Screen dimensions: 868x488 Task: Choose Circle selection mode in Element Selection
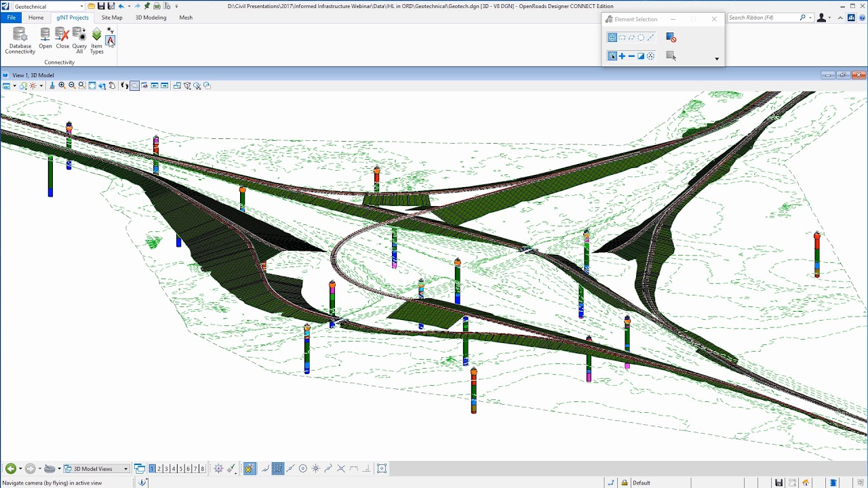coord(641,38)
